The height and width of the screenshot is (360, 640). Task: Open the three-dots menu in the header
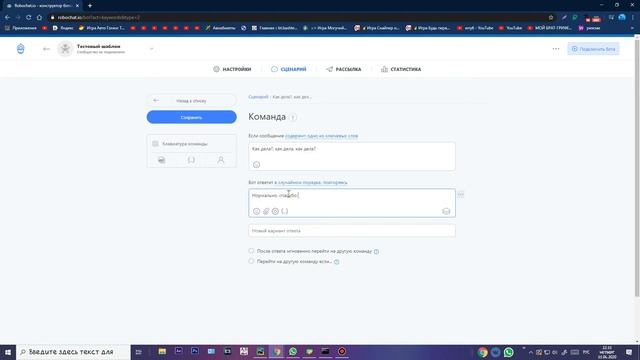tap(556, 49)
